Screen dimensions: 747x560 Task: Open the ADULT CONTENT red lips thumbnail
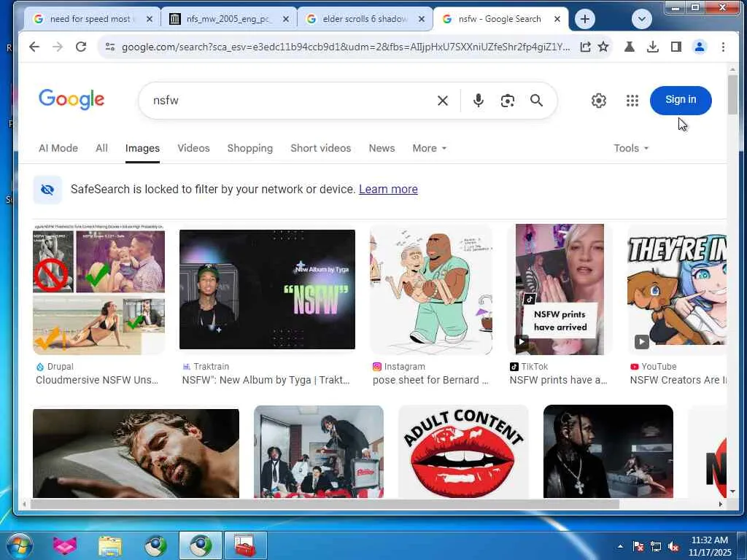click(463, 452)
